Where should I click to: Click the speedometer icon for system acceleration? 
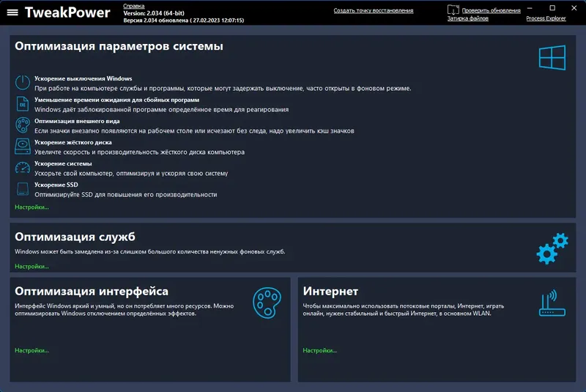(23, 168)
